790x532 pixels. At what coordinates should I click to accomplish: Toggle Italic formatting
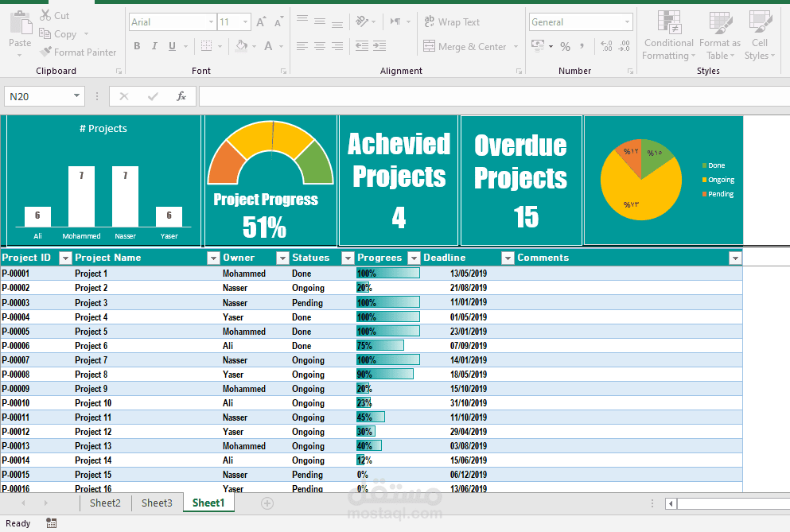pos(154,47)
